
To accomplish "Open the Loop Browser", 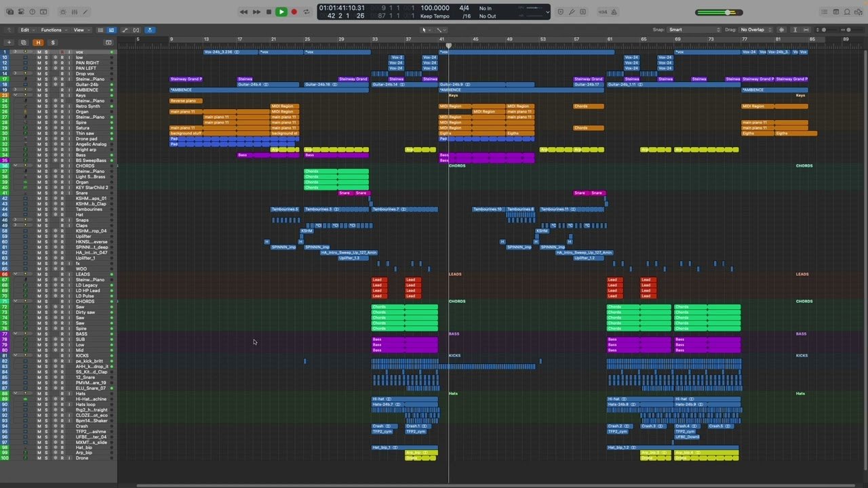I will tap(848, 12).
